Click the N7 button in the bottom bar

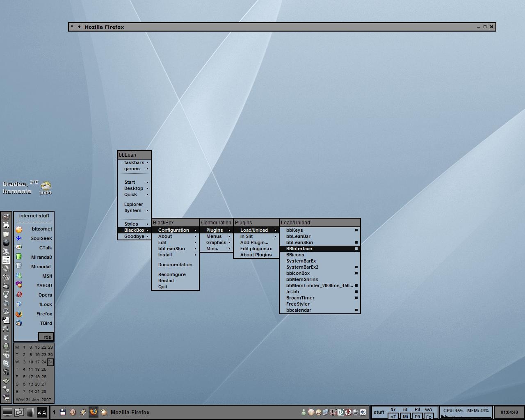click(393, 409)
